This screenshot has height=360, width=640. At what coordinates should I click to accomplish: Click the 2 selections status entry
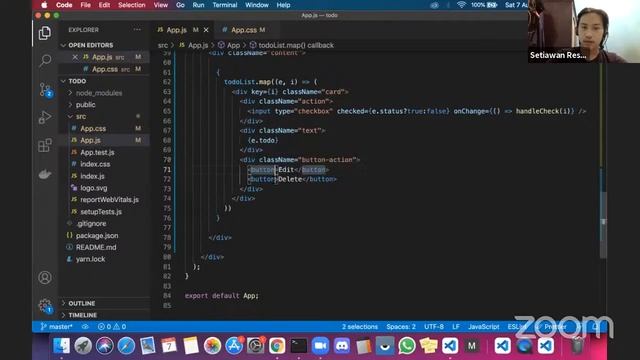point(360,327)
